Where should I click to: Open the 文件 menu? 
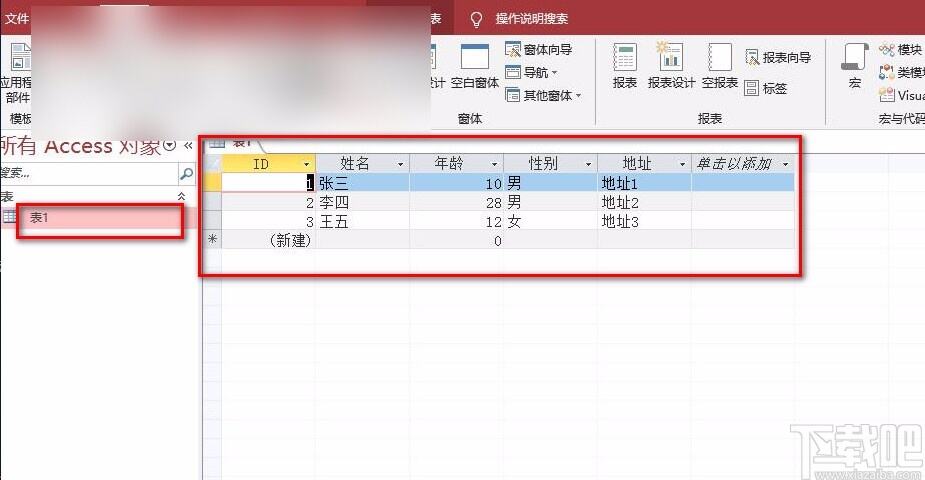17,18
